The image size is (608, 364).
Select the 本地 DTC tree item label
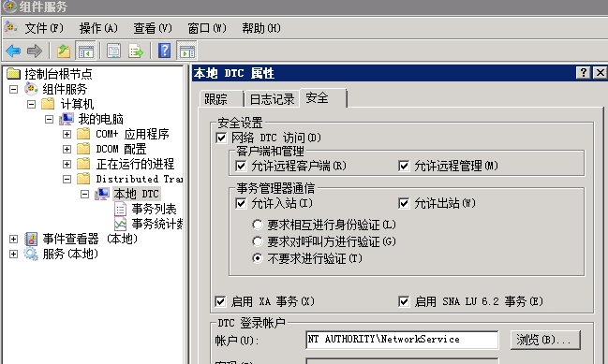(x=136, y=194)
